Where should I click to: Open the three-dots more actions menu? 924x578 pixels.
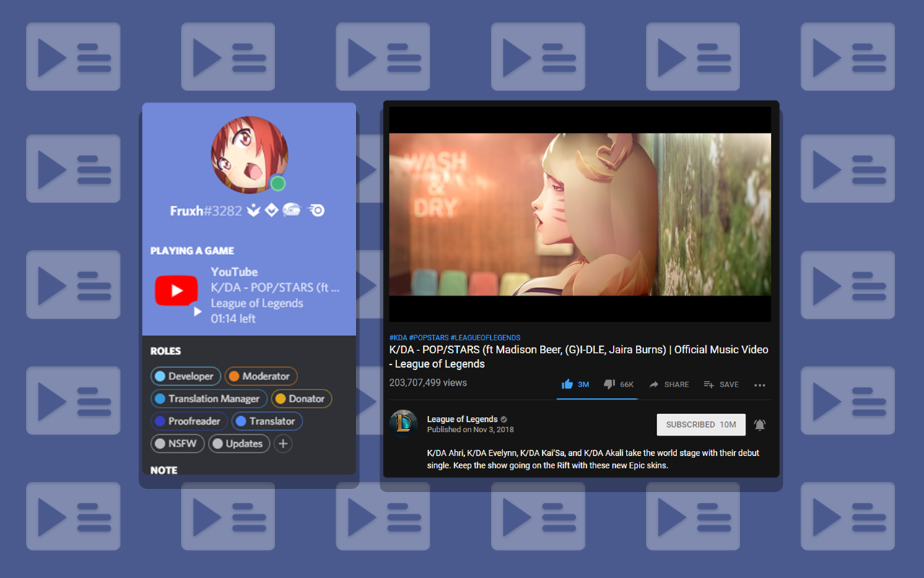pyautogui.click(x=759, y=385)
